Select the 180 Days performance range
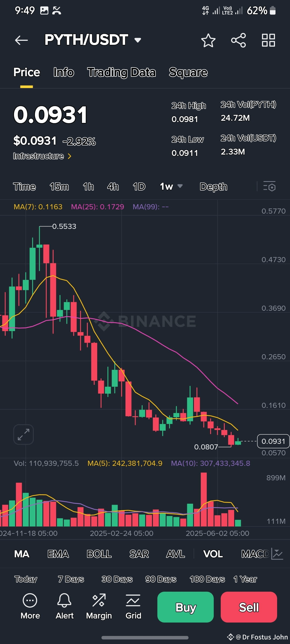 coord(207,579)
